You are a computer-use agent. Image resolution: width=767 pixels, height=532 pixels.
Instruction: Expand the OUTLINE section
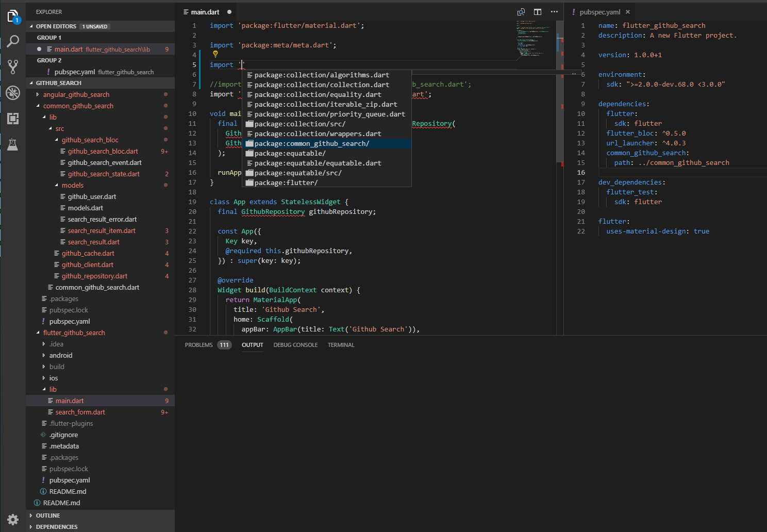31,516
